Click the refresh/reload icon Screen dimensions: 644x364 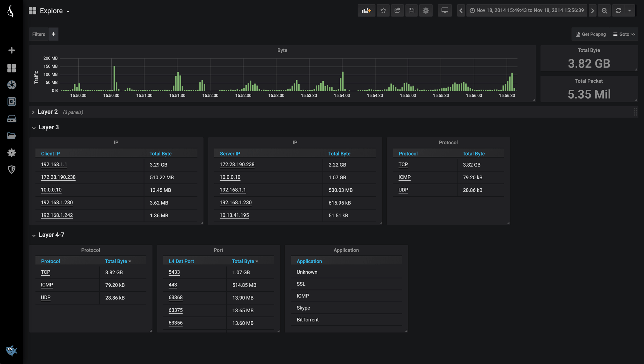click(619, 11)
